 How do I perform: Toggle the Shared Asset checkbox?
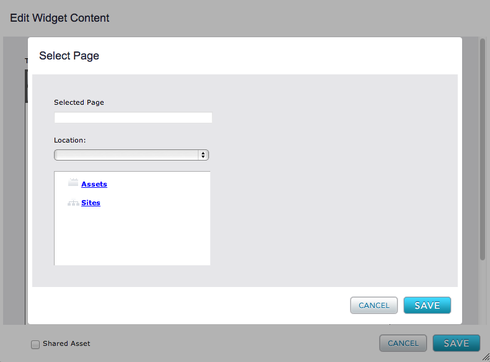(x=35, y=344)
